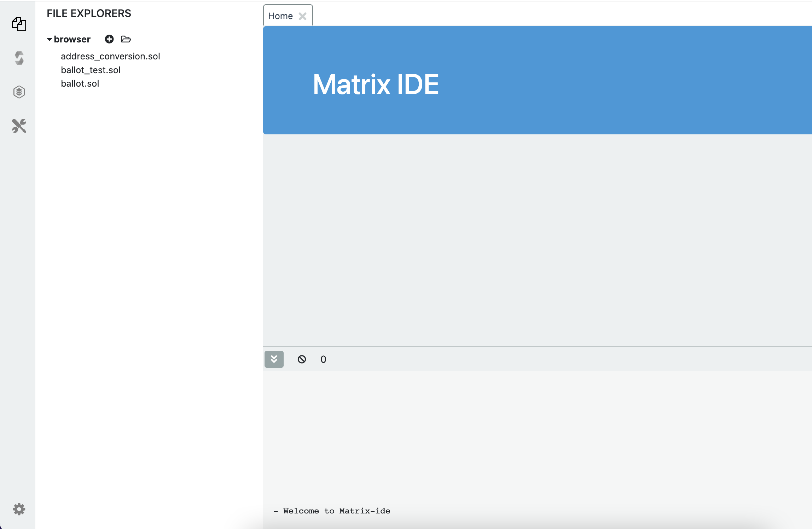Image resolution: width=812 pixels, height=529 pixels.
Task: Close the Home tab
Action: point(302,16)
